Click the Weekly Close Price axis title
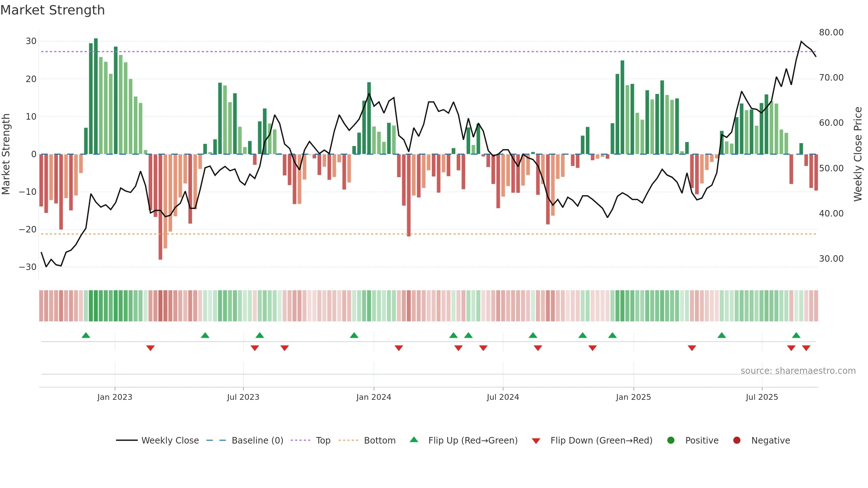The image size is (868, 488). [858, 154]
